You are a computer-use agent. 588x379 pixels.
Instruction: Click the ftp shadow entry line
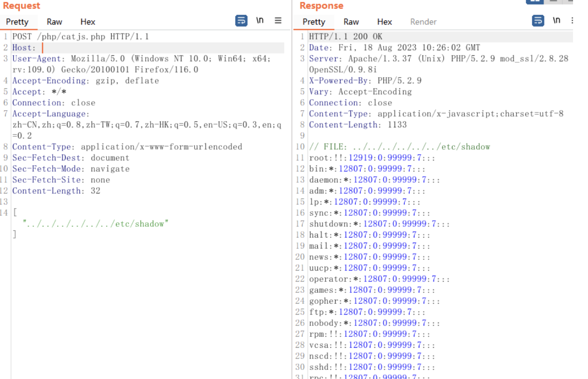pos(368,312)
